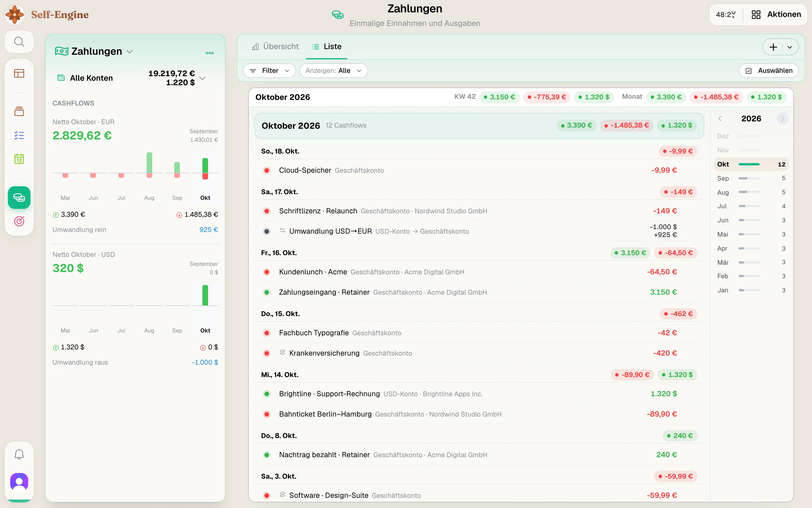Toggle selection mode with Auswählen
The height and width of the screenshot is (508, 812).
pos(769,71)
